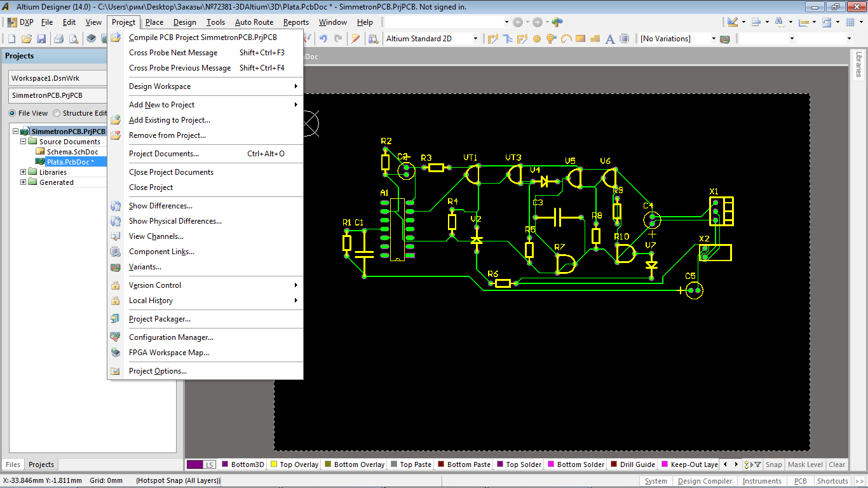Expand the Version Control submenu

click(x=205, y=285)
